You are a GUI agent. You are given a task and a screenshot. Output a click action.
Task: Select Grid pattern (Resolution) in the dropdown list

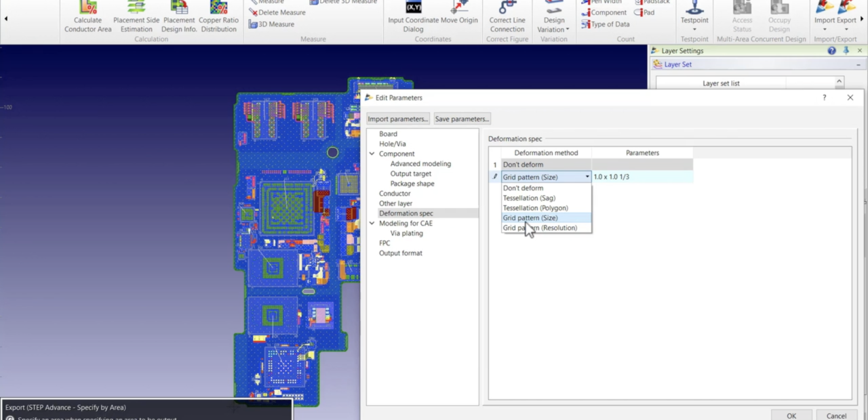tap(540, 228)
